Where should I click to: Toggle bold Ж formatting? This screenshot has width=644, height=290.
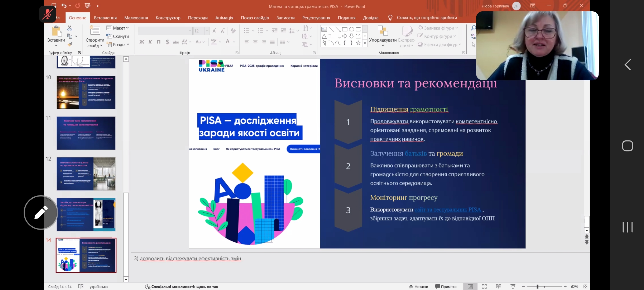pyautogui.click(x=142, y=42)
